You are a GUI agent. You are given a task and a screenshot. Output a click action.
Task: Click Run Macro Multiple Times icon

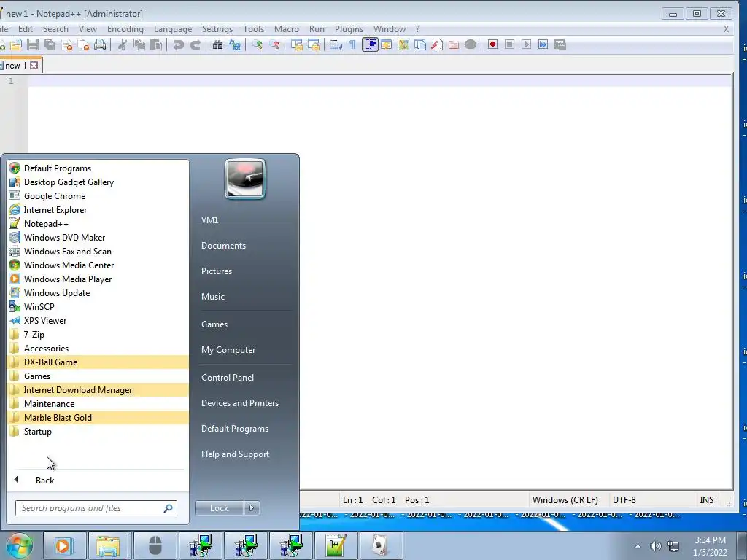543,44
